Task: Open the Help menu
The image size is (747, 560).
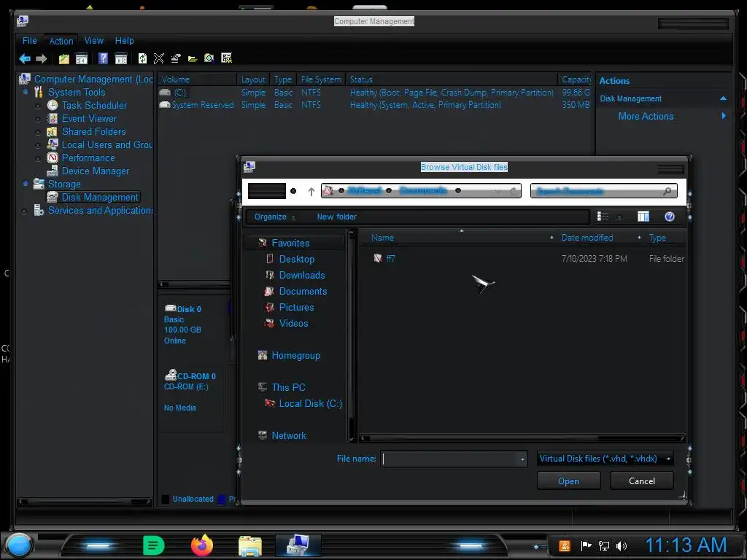Action: tap(124, 41)
